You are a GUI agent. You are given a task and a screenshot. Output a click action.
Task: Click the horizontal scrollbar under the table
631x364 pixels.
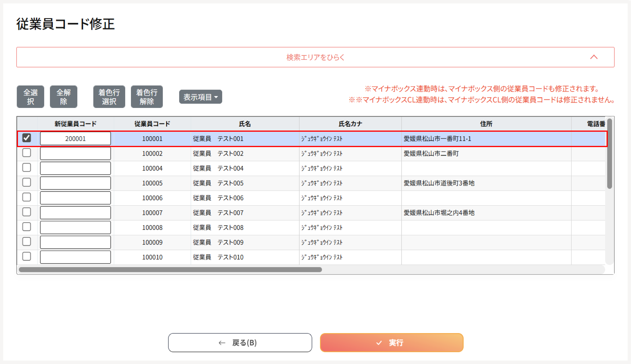170,270
